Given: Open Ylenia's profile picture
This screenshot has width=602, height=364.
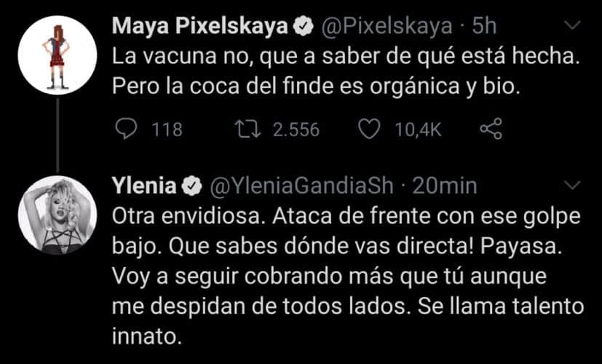Looking at the screenshot, I should (58, 215).
